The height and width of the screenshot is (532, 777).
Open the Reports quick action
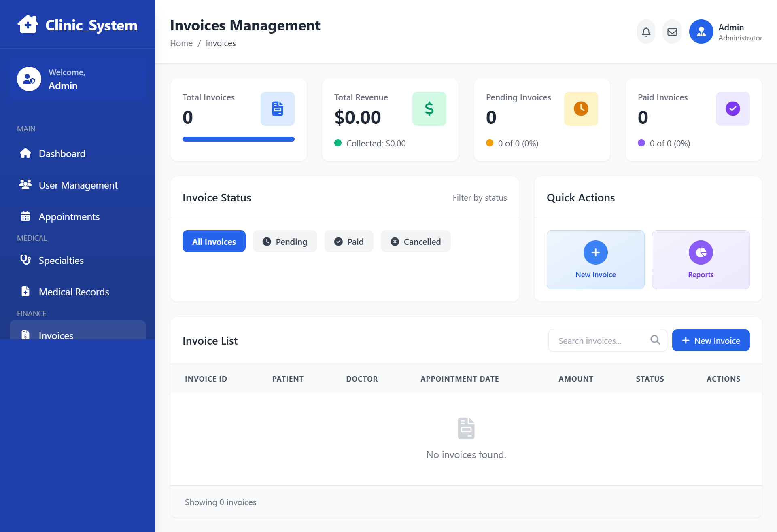pyautogui.click(x=701, y=260)
